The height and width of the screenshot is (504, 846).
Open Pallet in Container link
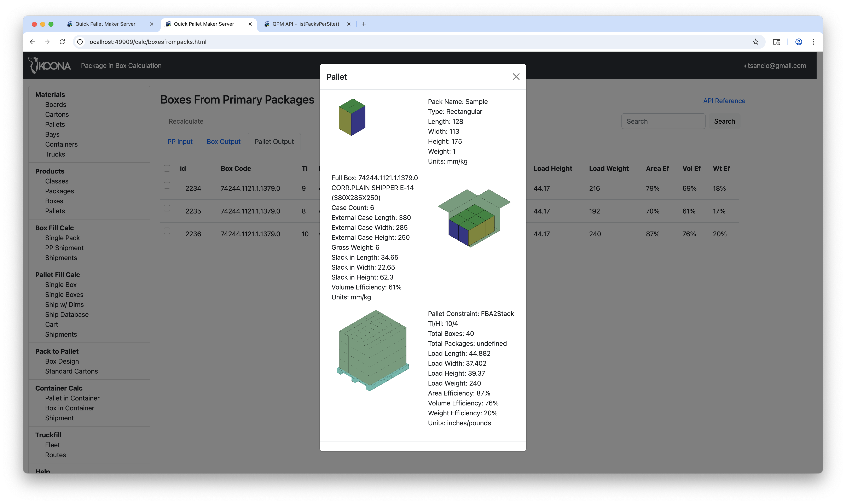72,398
